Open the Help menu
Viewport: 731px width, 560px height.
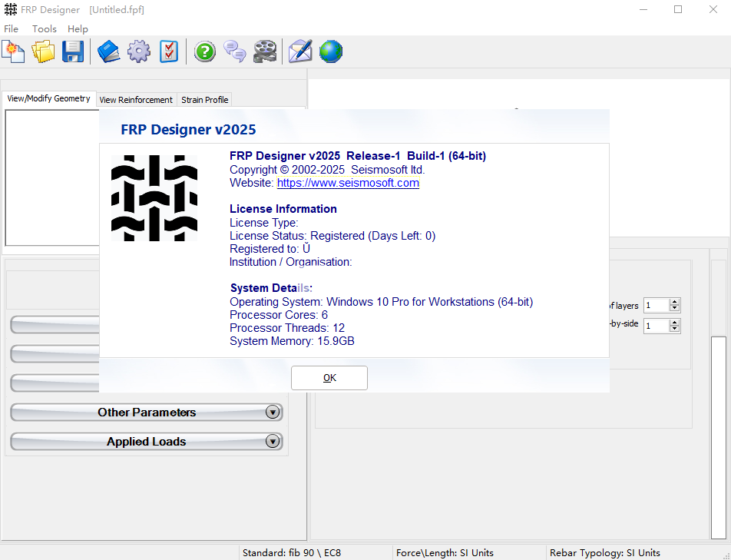point(78,29)
